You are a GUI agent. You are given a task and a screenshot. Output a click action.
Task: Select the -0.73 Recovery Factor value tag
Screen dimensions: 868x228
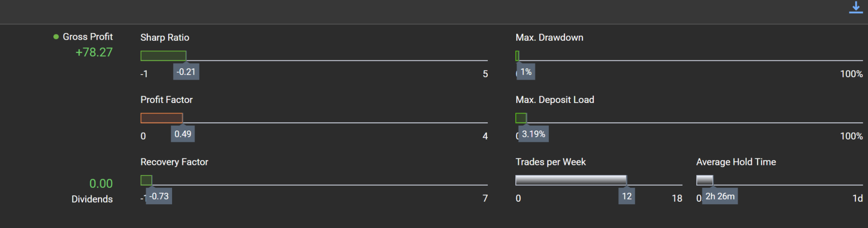pos(159,196)
